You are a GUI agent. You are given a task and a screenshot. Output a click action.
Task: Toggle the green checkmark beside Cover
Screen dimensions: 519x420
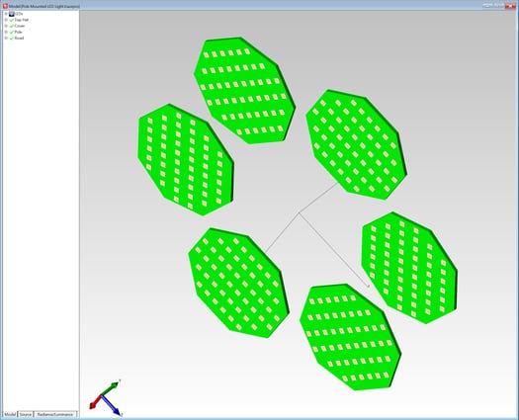click(x=12, y=26)
